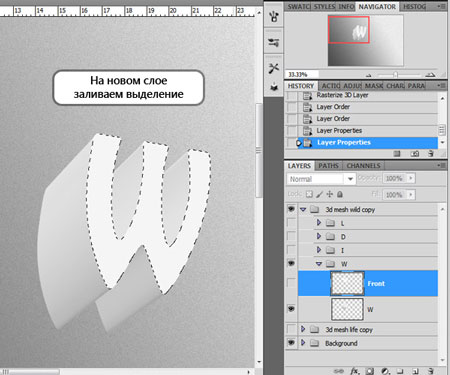
Task: Open Navigator panel flyout menu
Action: (x=442, y=6)
